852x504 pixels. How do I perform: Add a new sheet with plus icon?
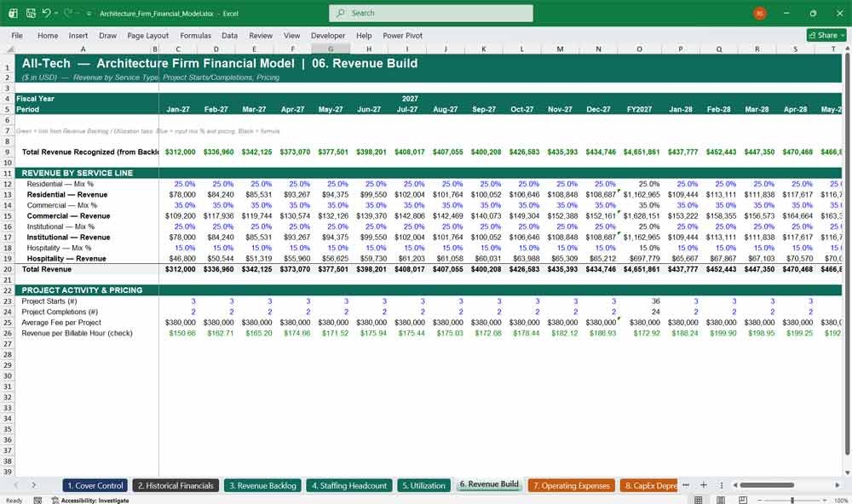click(704, 485)
